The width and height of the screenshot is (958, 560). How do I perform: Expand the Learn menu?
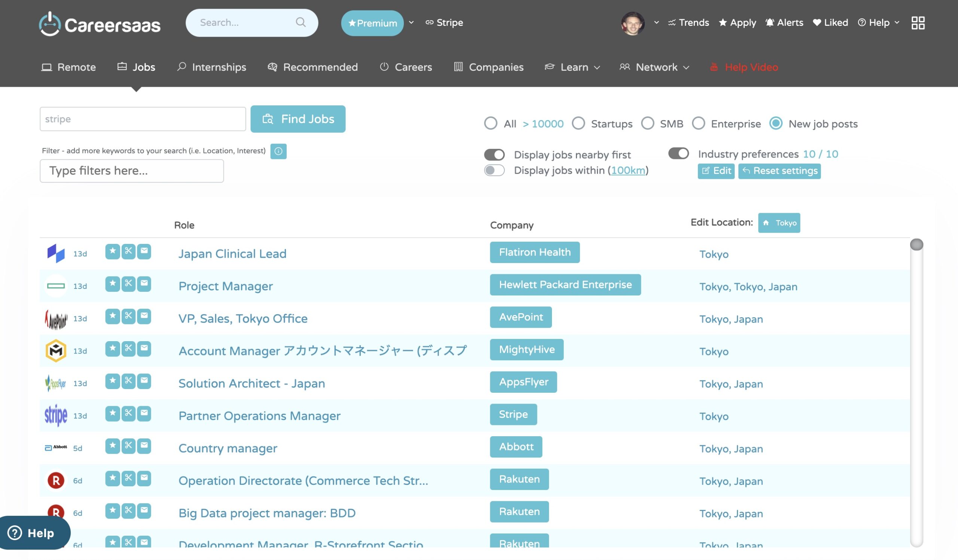[x=572, y=67]
